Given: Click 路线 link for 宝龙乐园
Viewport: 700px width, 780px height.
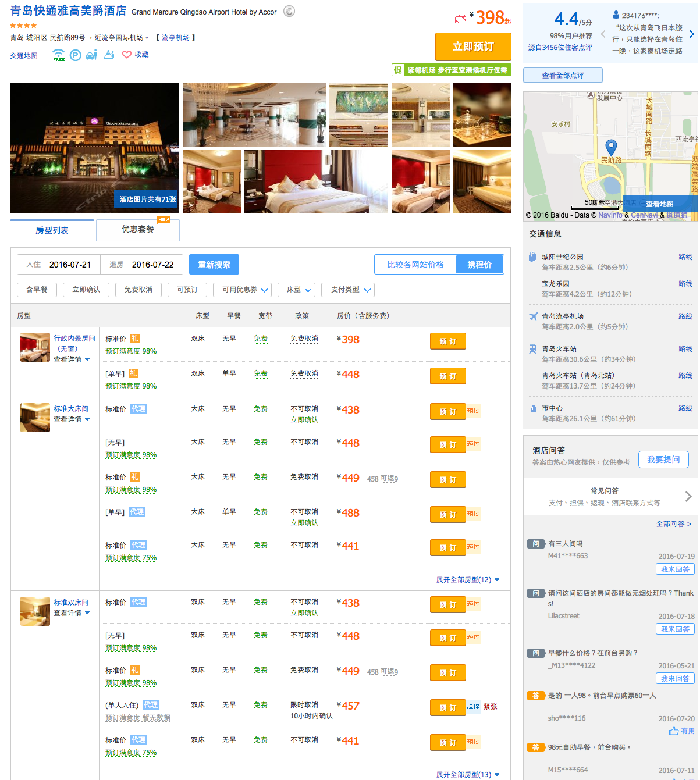Looking at the screenshot, I should [685, 284].
